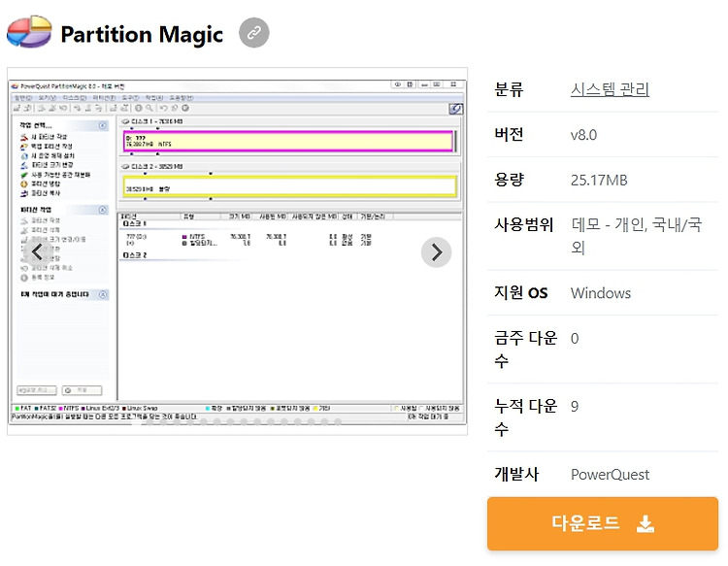Image resolution: width=728 pixels, height=566 pixels.
Task: Click the 누적 다운수 label
Action: (525, 417)
